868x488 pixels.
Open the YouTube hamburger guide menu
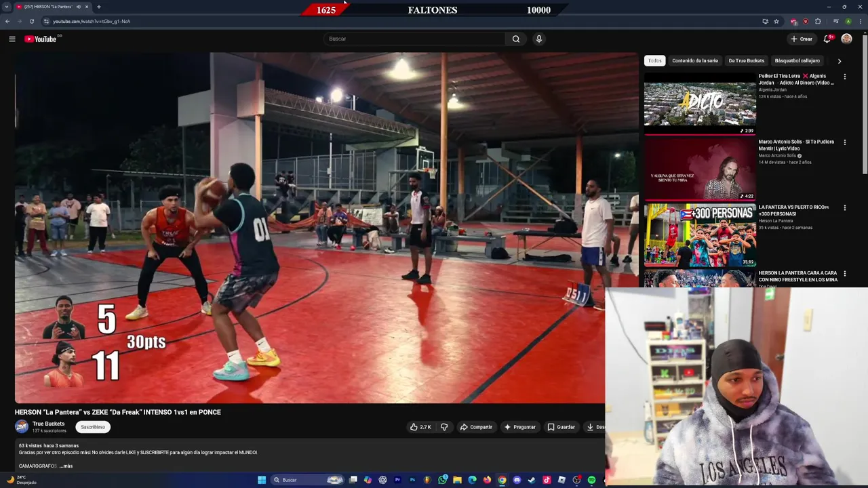click(x=12, y=39)
